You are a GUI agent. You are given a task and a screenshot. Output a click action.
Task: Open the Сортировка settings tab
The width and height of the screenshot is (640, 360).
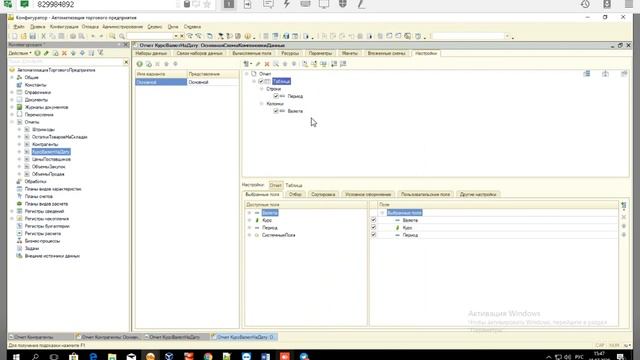click(x=323, y=194)
